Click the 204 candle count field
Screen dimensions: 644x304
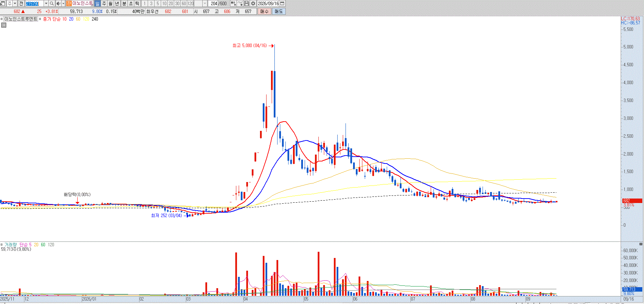[x=214, y=3]
